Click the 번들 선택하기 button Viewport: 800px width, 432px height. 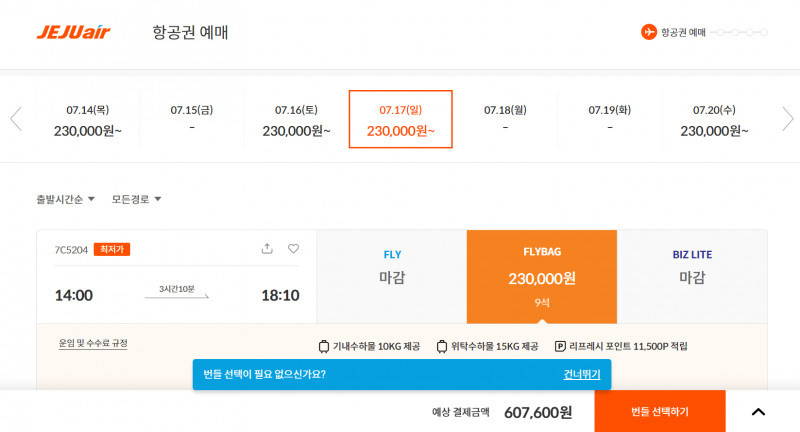pos(660,412)
